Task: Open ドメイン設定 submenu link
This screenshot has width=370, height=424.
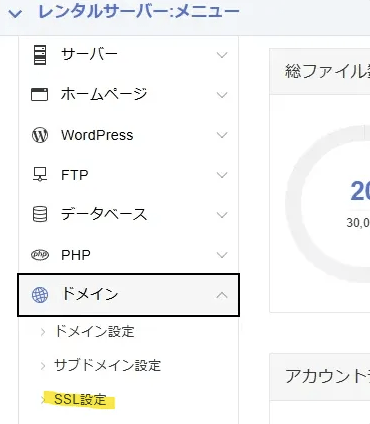Action: click(94, 332)
